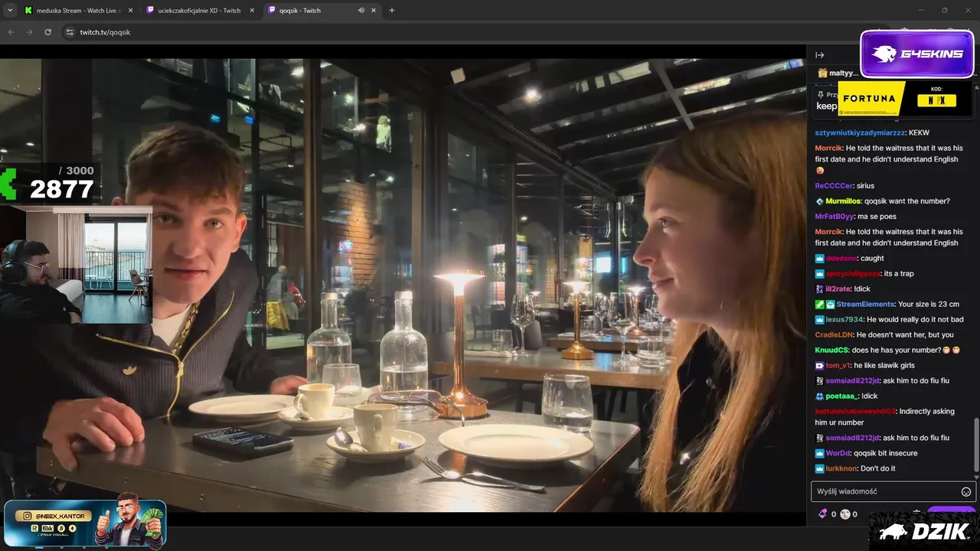
Task: Click message 'qoqsik bit insecure'
Action: (x=885, y=453)
